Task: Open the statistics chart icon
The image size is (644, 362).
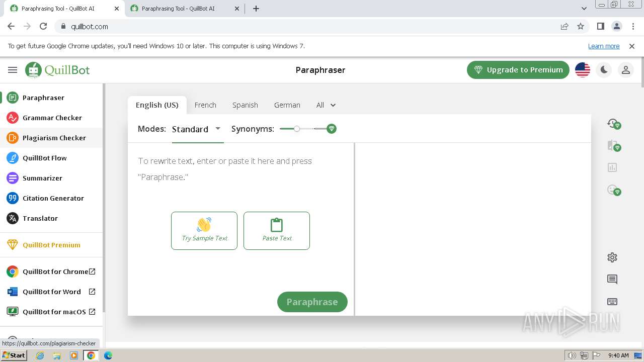Action: [x=612, y=167]
